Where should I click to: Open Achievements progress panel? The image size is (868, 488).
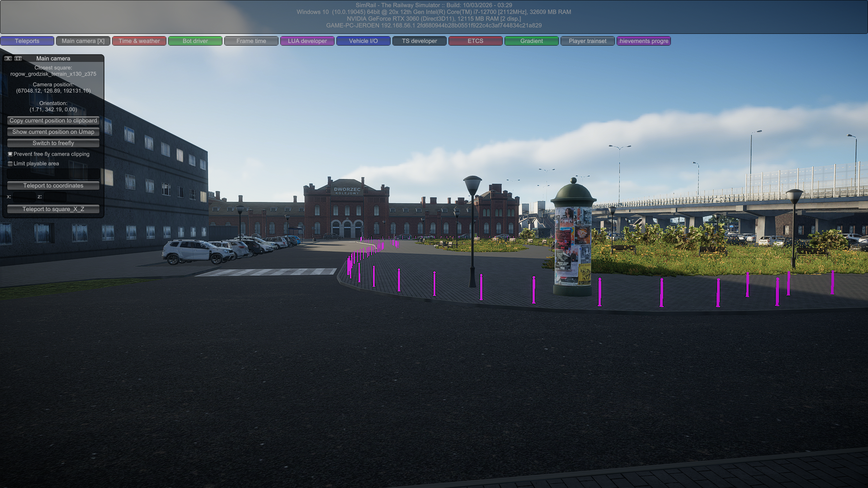click(x=644, y=41)
